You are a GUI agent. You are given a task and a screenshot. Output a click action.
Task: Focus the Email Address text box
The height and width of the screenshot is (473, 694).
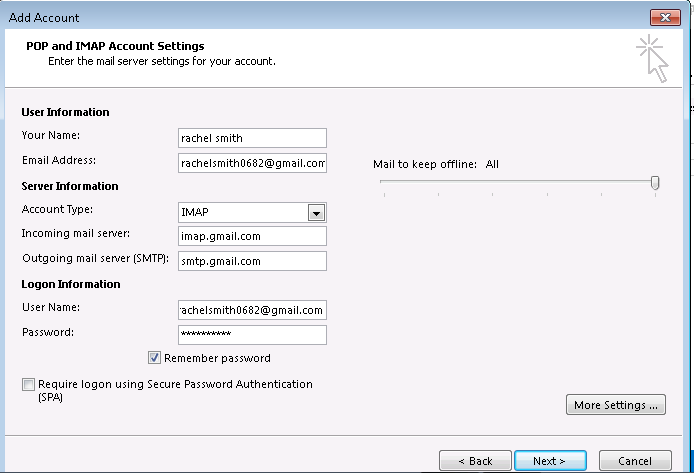point(252,163)
